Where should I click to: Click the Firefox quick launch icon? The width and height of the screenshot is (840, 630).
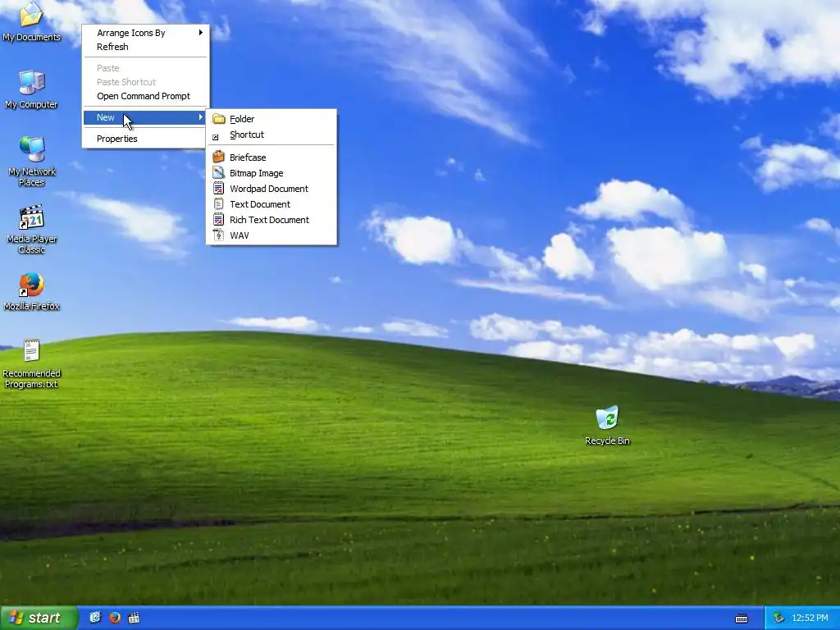(x=115, y=618)
